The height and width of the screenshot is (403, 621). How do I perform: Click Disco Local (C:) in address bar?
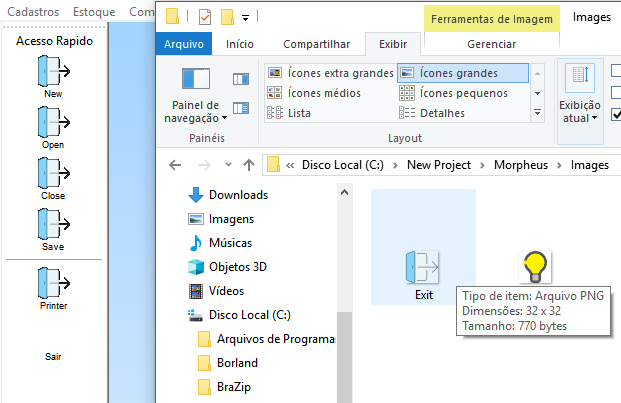(343, 165)
